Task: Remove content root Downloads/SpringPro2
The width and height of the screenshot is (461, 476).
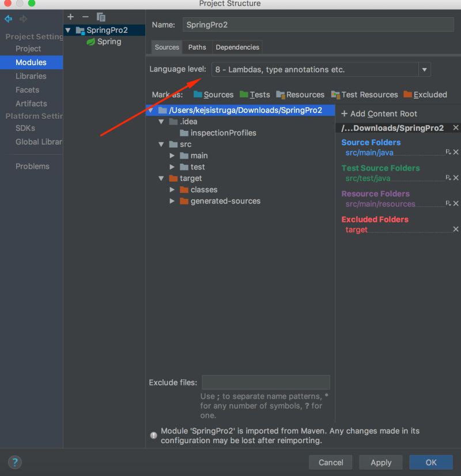Action: [x=456, y=128]
